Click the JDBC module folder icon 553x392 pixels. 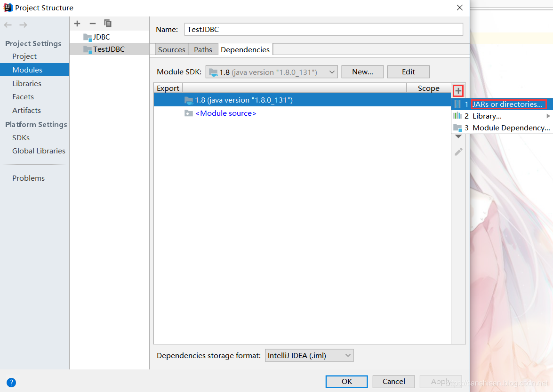point(88,37)
